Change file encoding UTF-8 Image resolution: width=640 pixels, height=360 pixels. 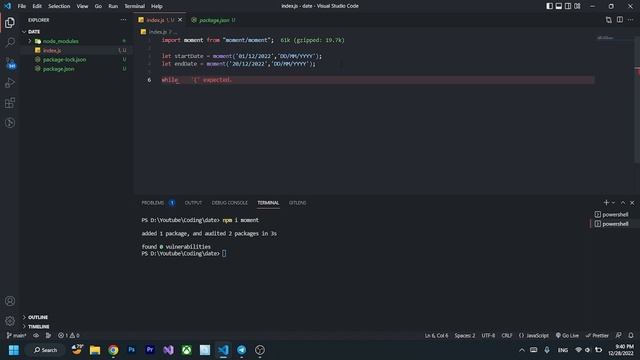point(488,336)
